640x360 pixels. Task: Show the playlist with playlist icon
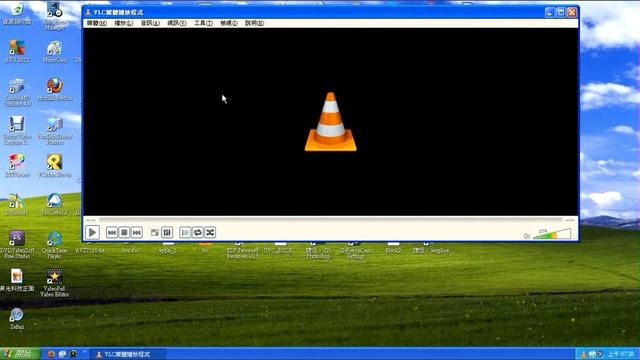point(185,233)
